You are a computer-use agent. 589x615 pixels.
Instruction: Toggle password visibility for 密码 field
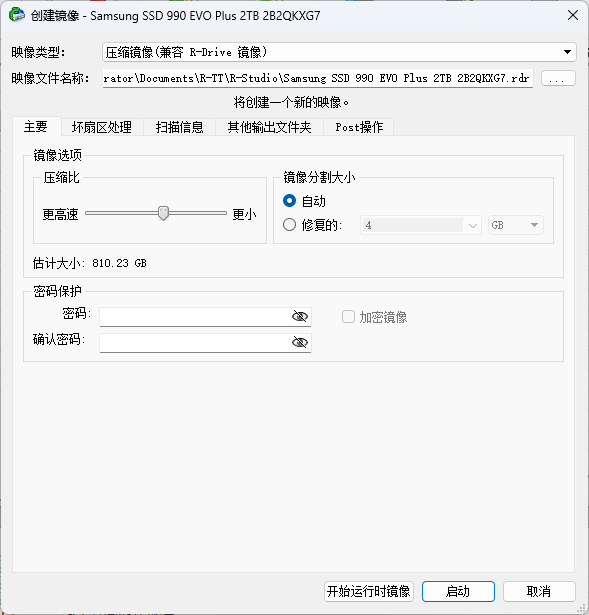click(x=300, y=316)
